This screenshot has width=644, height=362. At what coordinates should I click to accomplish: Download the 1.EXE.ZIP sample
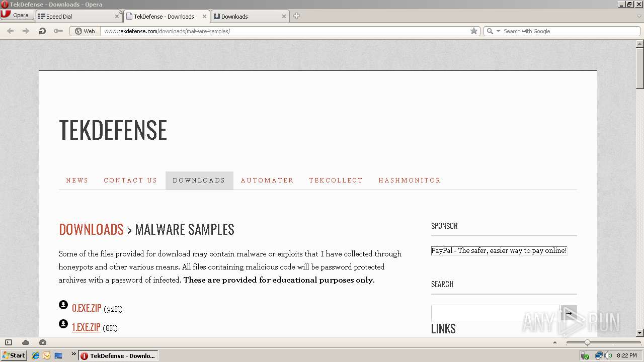coord(86,327)
